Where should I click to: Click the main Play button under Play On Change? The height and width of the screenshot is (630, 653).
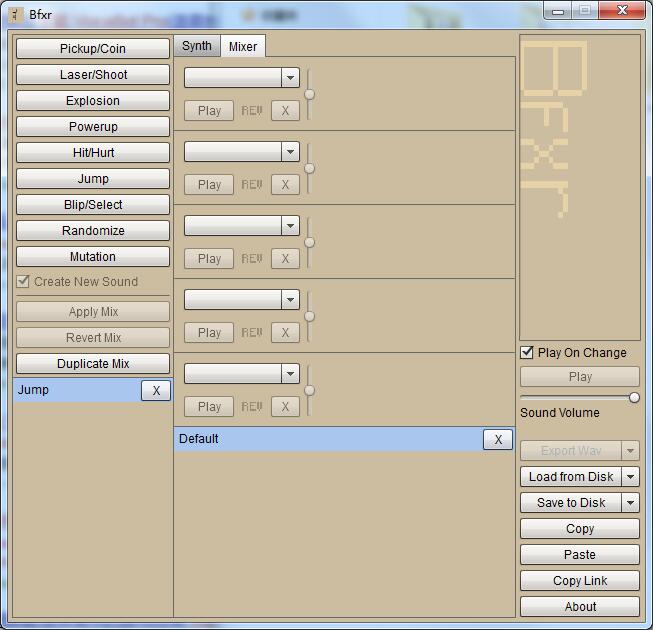coord(580,377)
